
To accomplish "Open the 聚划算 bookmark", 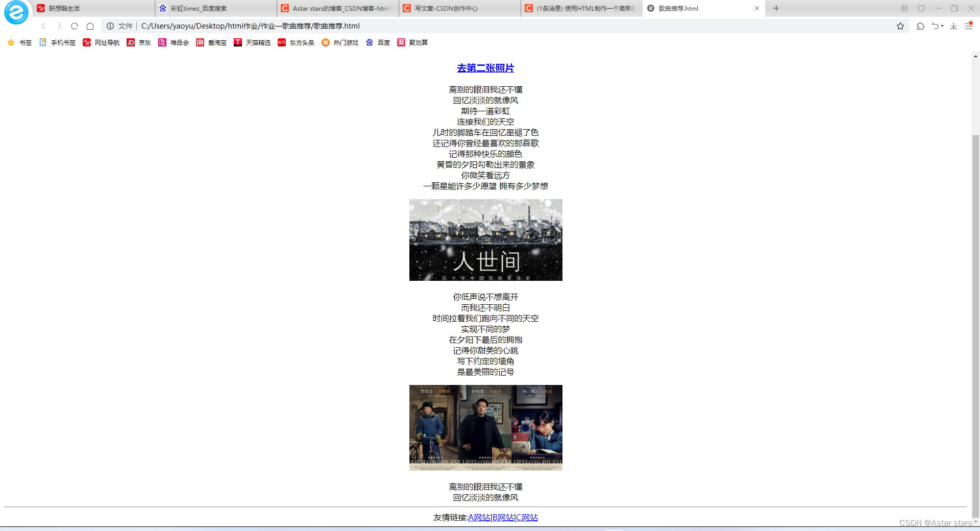I will click(412, 43).
